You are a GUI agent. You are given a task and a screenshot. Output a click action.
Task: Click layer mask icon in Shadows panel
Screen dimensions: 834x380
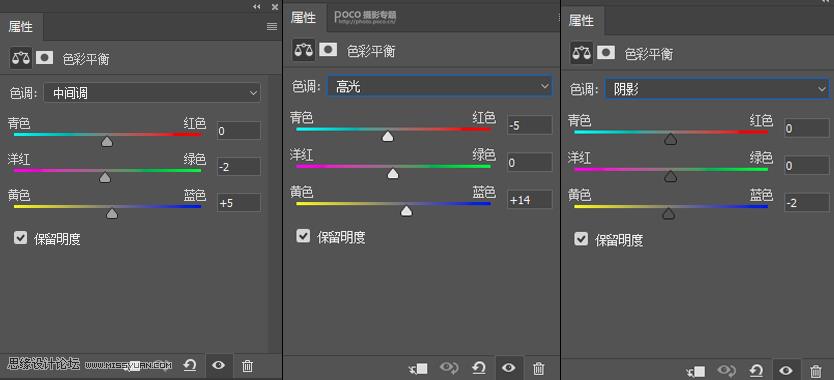pos(606,52)
